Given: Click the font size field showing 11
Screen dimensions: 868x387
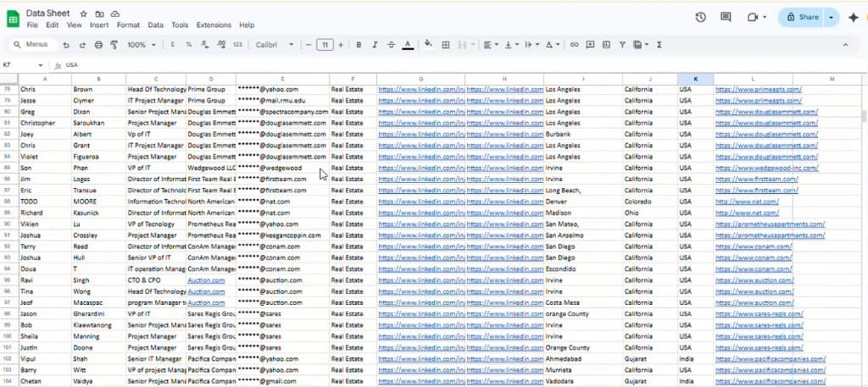Looking at the screenshot, I should tap(325, 45).
